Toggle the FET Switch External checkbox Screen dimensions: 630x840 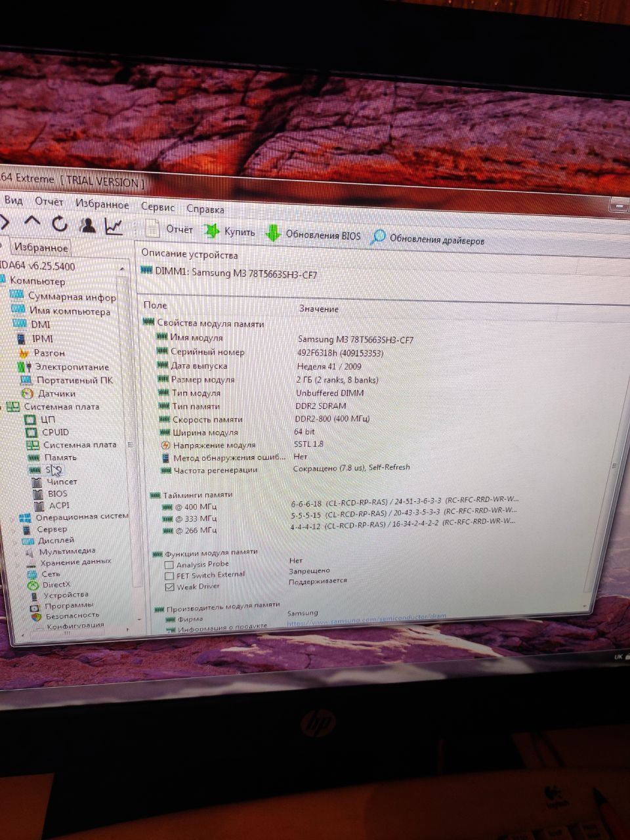(x=169, y=576)
